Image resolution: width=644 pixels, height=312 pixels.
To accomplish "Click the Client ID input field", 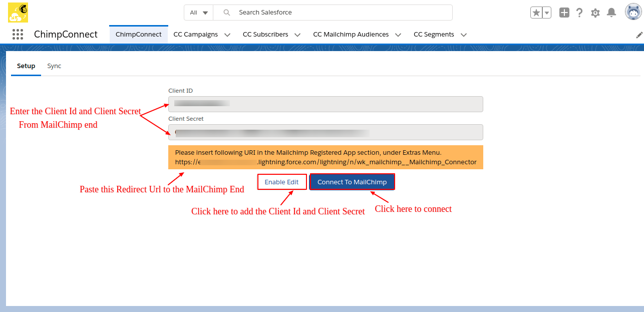I will [326, 104].
